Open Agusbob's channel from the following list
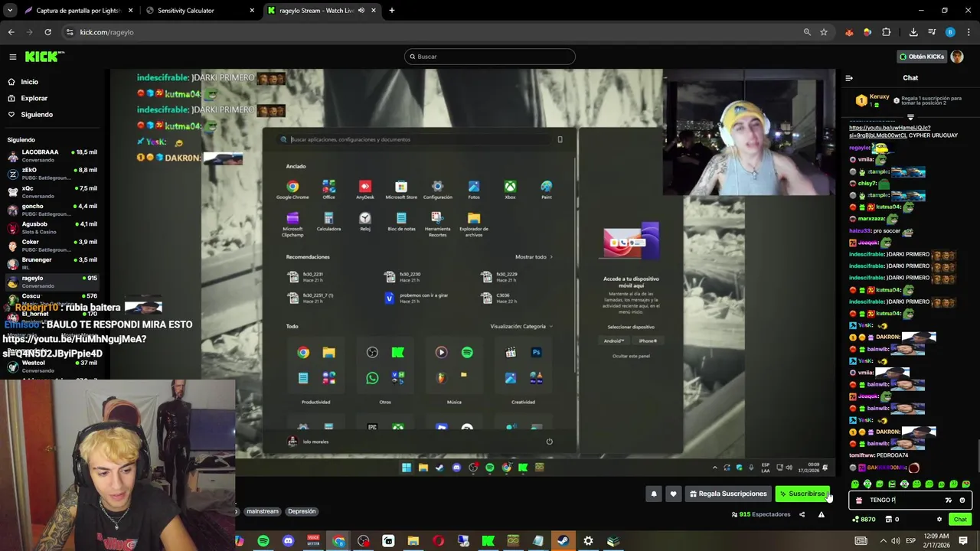980x551 pixels. click(x=52, y=227)
